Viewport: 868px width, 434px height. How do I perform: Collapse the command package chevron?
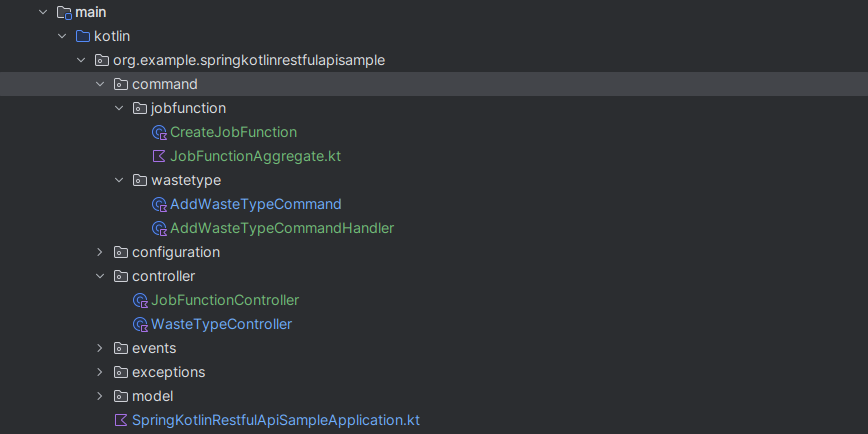pyautogui.click(x=100, y=84)
